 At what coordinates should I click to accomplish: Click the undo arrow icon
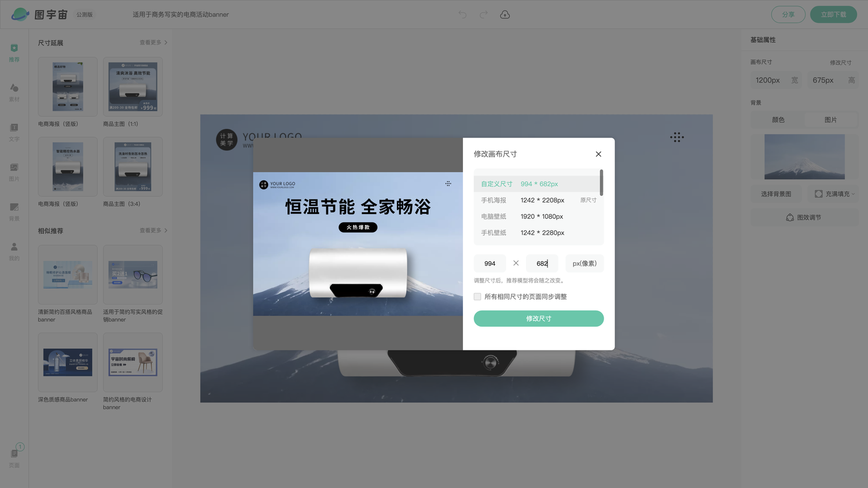(x=462, y=14)
